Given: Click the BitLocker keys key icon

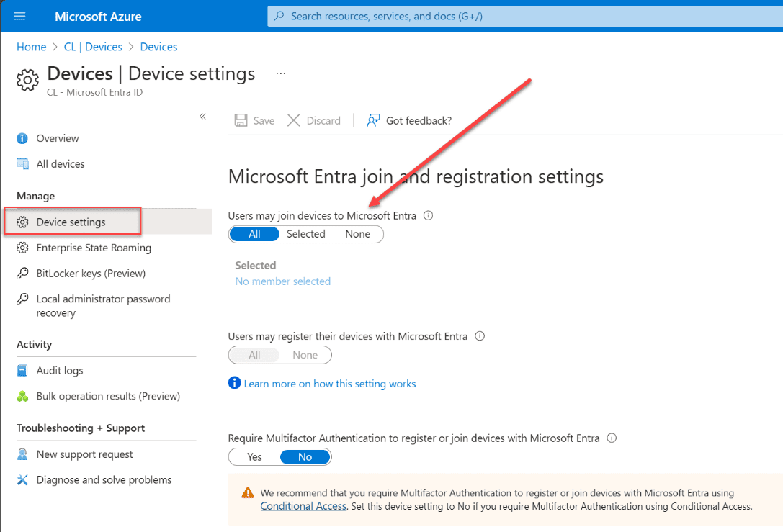Looking at the screenshot, I should [22, 273].
